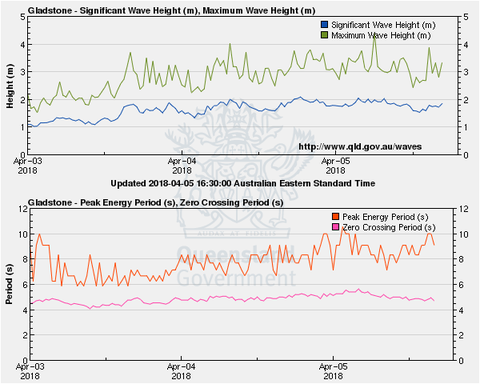Click the 'Period (s)' y-axis label
Viewport: 480px width, 384px height.
click(9, 284)
